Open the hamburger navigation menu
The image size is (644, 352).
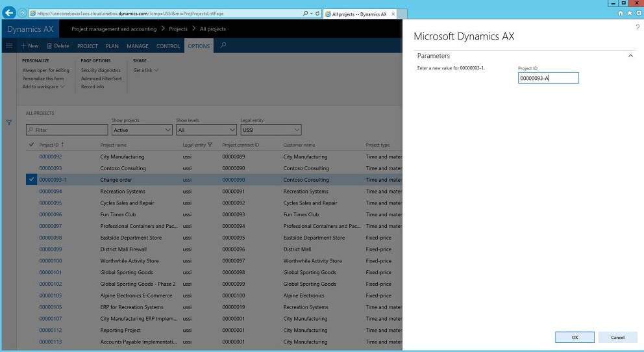pyautogui.click(x=9, y=46)
